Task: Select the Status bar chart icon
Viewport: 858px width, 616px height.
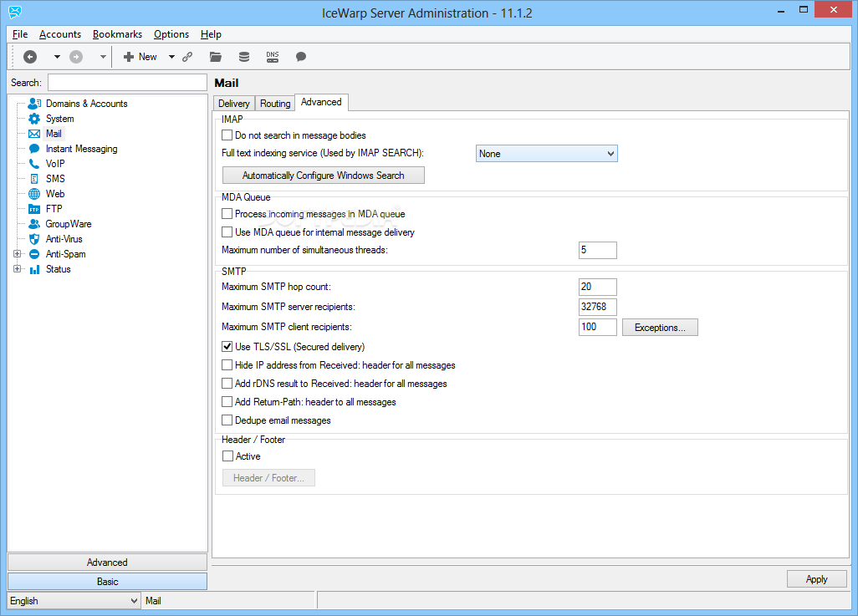Action: tap(34, 269)
